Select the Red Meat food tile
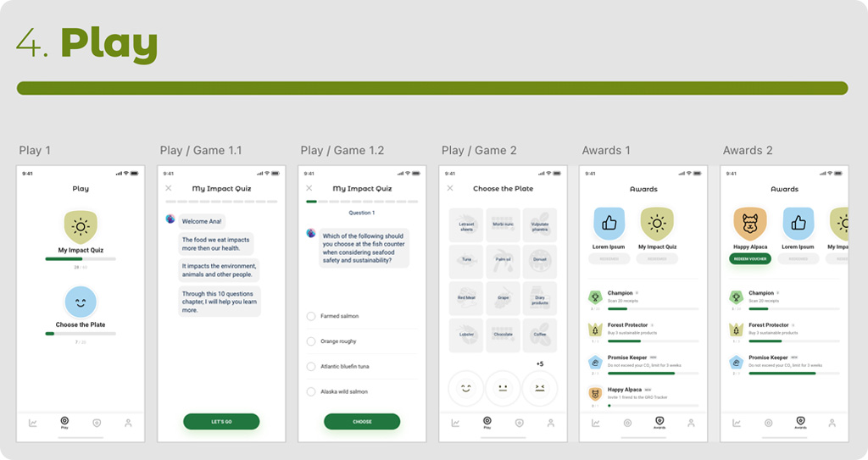This screenshot has height=460, width=868. 466,298
